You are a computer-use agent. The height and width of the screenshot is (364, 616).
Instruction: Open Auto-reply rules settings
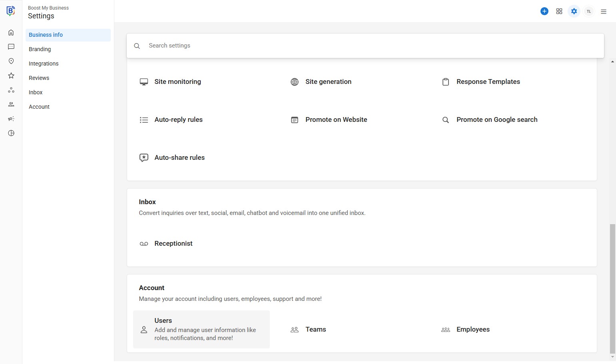pyautogui.click(x=178, y=119)
